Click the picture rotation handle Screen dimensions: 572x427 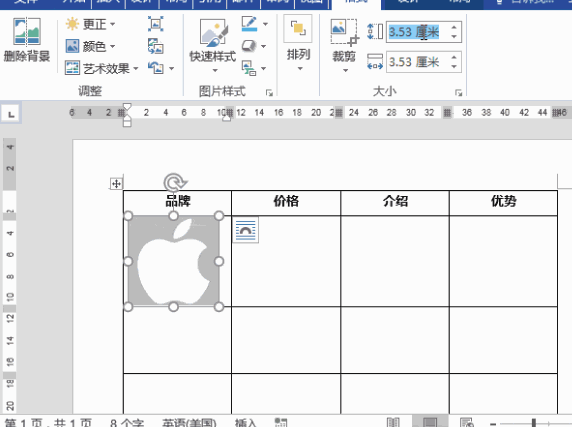pyautogui.click(x=175, y=182)
